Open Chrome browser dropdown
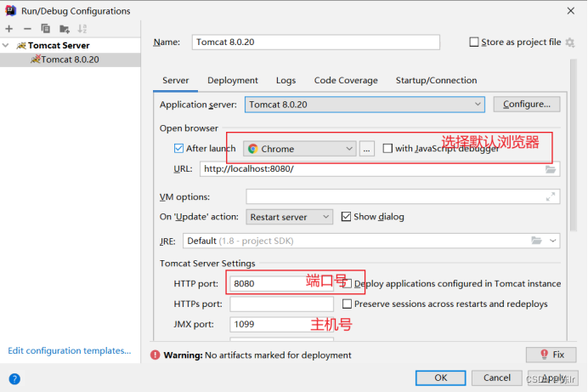 pyautogui.click(x=300, y=149)
